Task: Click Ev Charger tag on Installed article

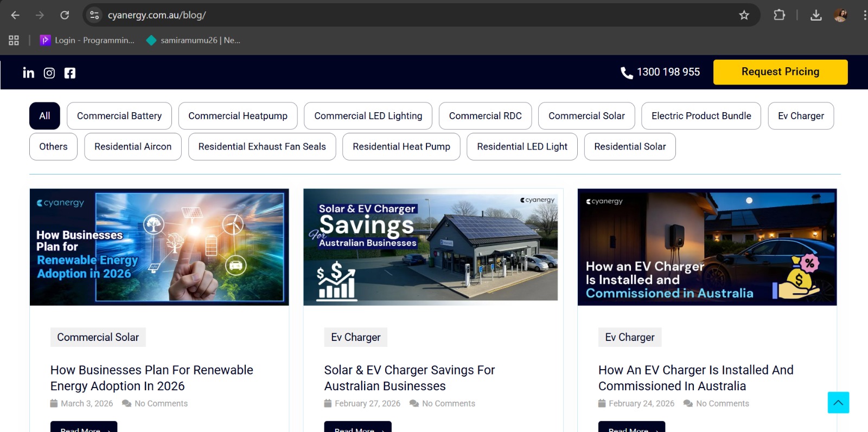Action: click(x=630, y=337)
